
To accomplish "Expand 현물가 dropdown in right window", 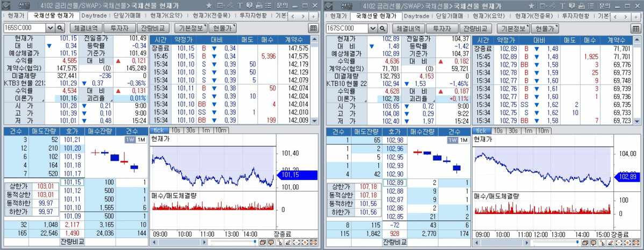I will tap(545, 28).
